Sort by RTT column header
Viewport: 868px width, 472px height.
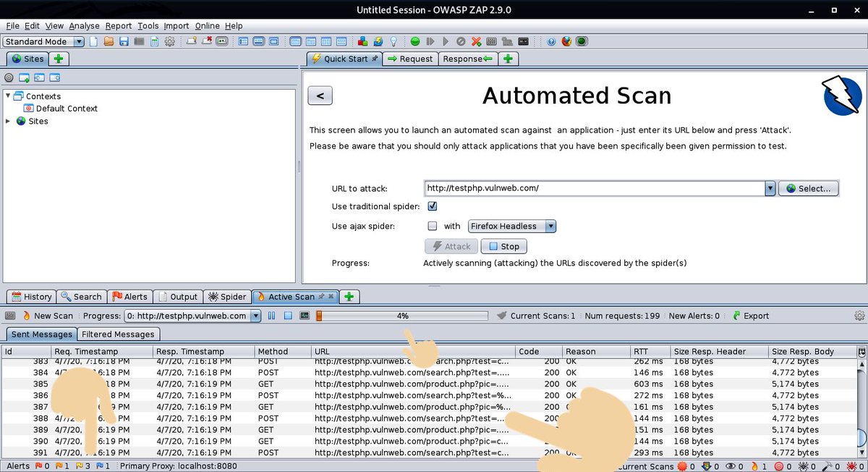tap(650, 351)
